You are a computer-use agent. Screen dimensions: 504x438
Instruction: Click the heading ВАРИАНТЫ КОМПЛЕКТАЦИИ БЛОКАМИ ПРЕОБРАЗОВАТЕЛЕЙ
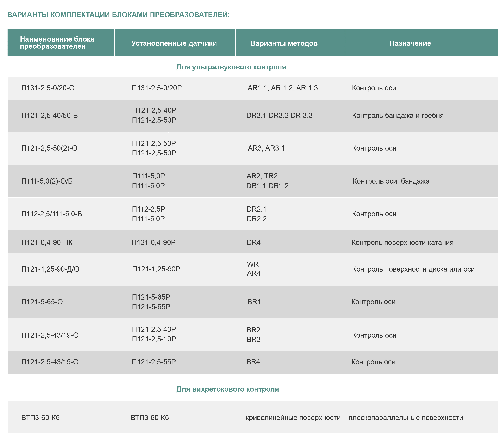[x=118, y=15]
